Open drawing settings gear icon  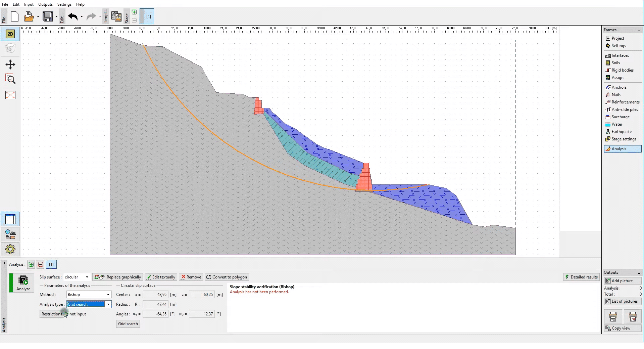pos(10,249)
